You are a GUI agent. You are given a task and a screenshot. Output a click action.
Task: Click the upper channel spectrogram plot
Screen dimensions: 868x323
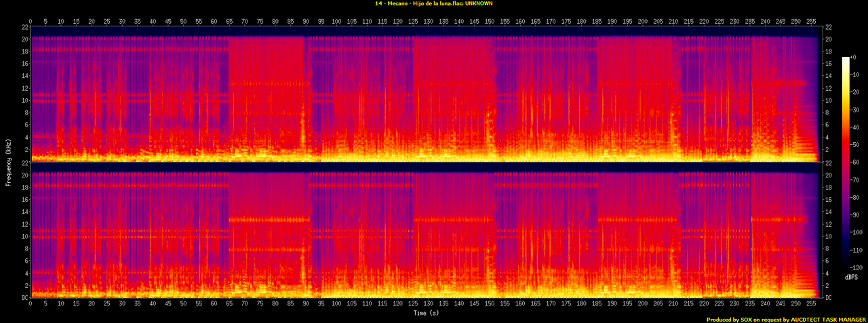click(x=426, y=93)
